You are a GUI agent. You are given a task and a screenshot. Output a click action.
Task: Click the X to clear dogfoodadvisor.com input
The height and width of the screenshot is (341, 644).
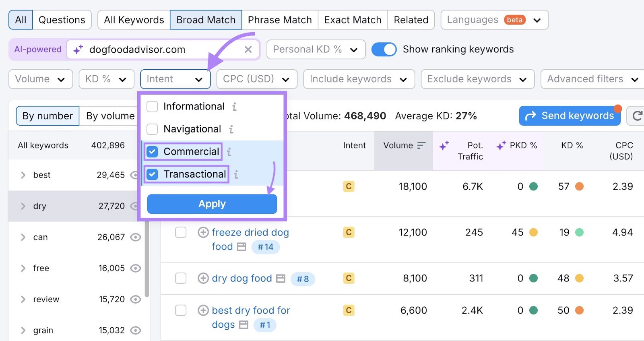tap(248, 49)
